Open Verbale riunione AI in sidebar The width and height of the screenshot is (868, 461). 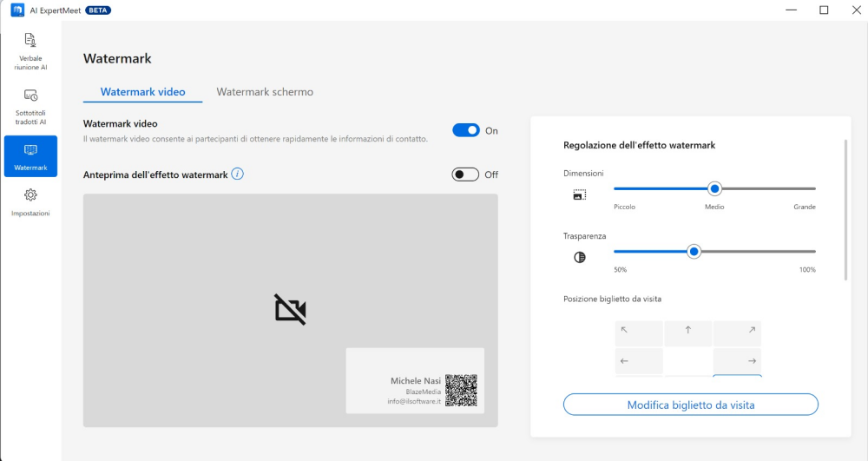tap(30, 51)
